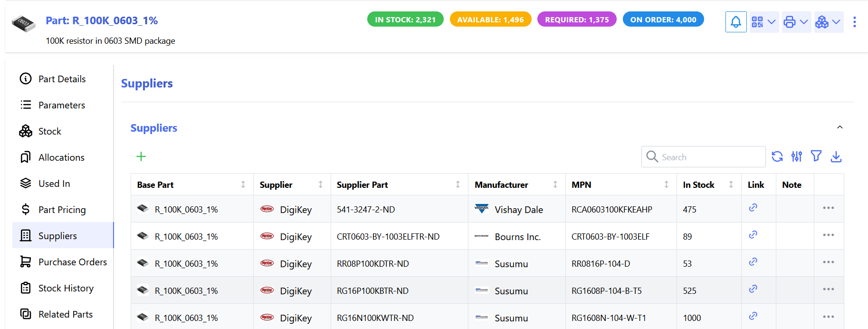868x329 pixels.
Task: Open the Part Pricing panel
Action: tap(62, 210)
